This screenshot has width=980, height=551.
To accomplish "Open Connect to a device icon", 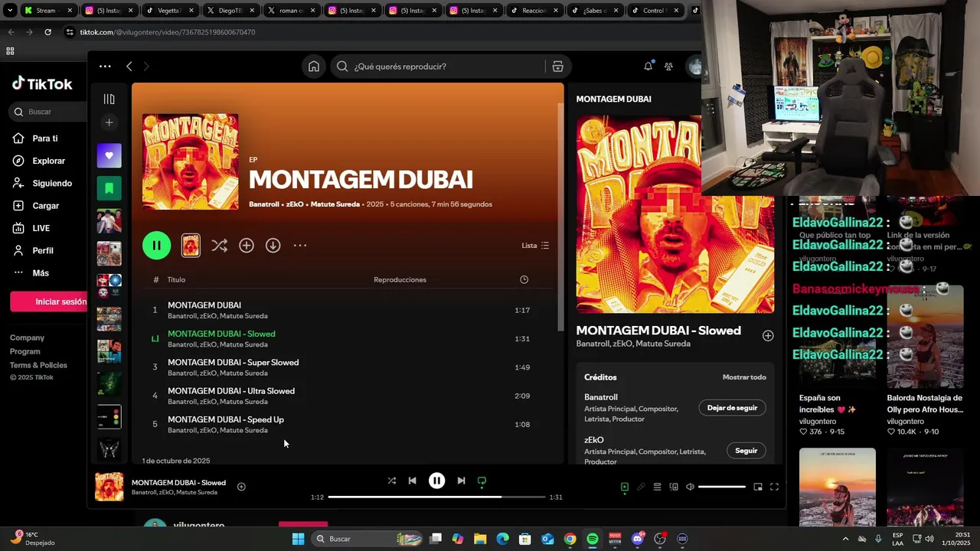I will [x=674, y=487].
